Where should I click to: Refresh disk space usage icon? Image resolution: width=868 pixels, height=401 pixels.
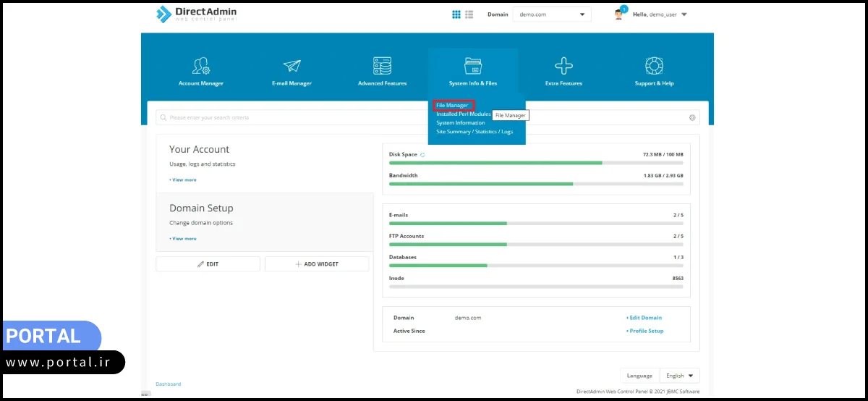point(422,155)
